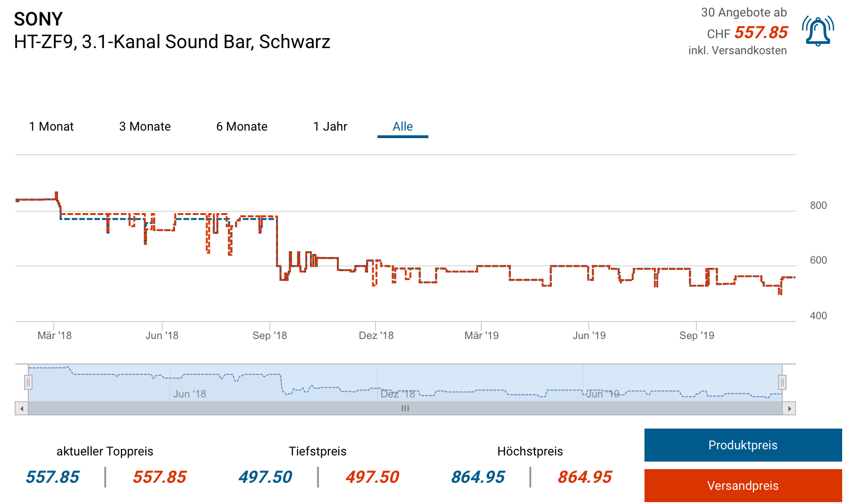This screenshot has width=845, height=504.
Task: Click the aktueller Toppreis blue 557.85 value
Action: click(52, 477)
